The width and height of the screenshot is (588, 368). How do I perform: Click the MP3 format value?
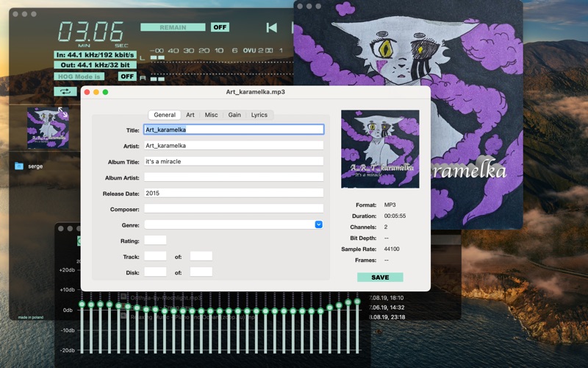[390, 205]
